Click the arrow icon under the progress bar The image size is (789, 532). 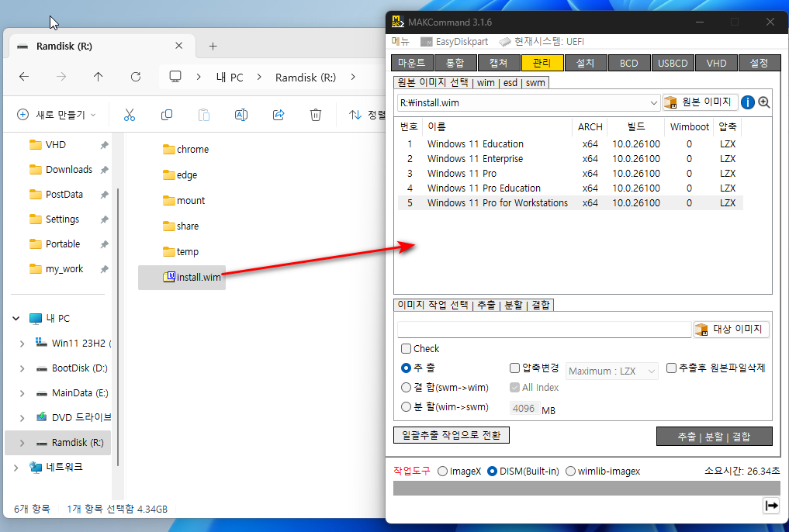tap(771, 506)
